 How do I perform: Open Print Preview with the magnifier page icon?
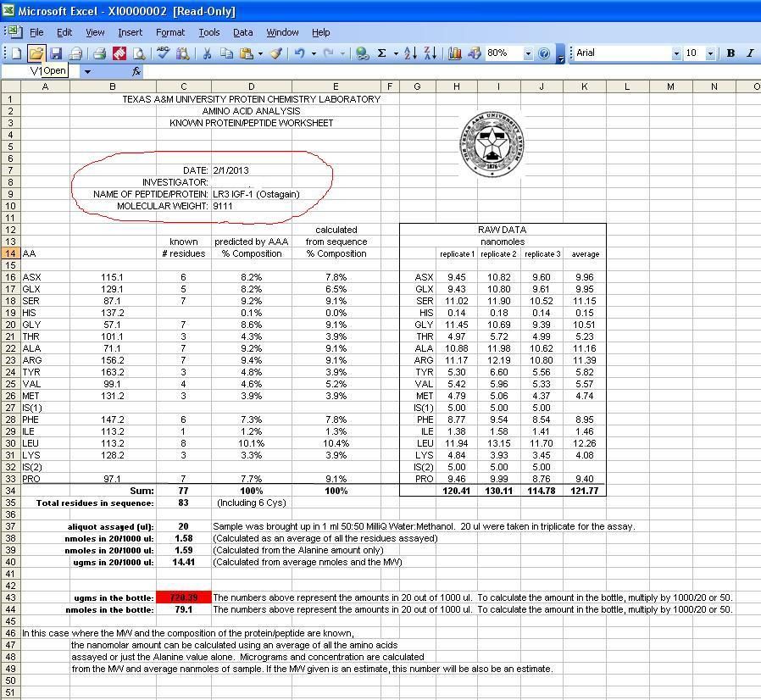tap(139, 53)
